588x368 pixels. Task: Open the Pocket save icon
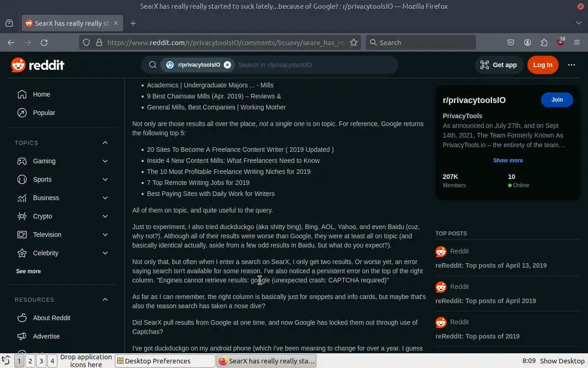511,42
